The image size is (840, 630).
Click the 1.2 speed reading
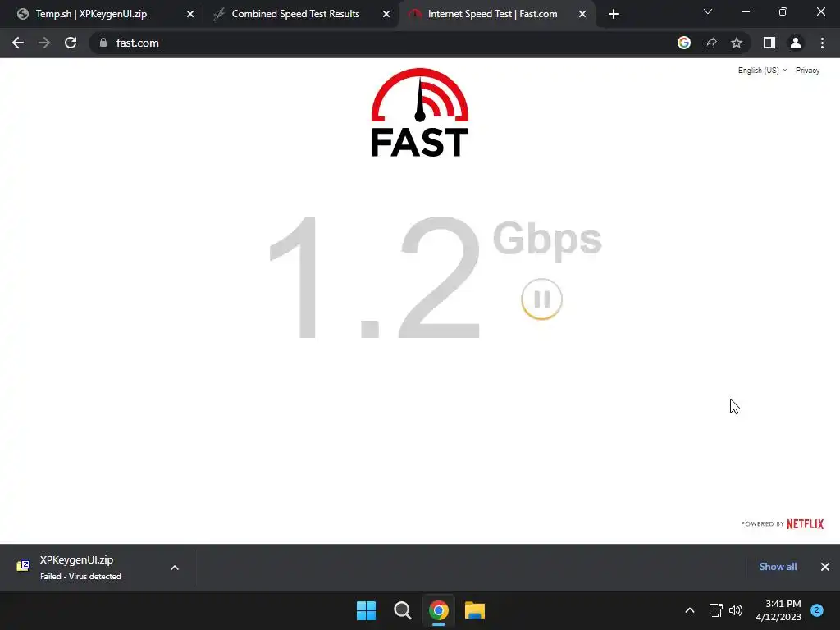(374, 277)
